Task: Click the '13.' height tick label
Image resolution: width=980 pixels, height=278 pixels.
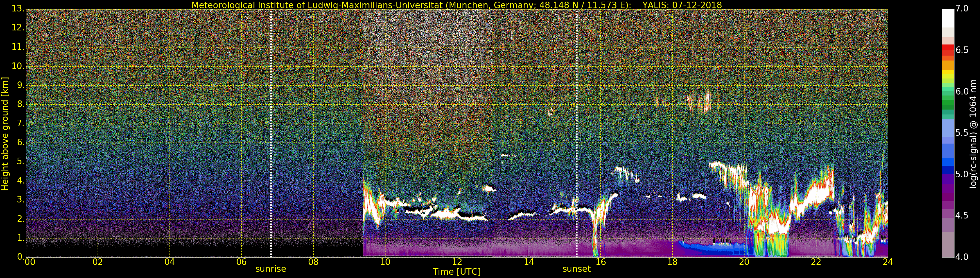Action: coord(18,9)
